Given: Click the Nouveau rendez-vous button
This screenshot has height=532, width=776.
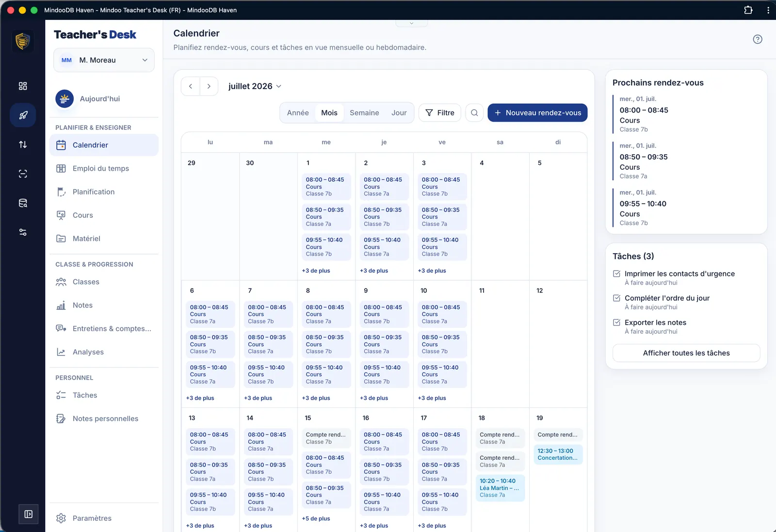Looking at the screenshot, I should click(537, 113).
